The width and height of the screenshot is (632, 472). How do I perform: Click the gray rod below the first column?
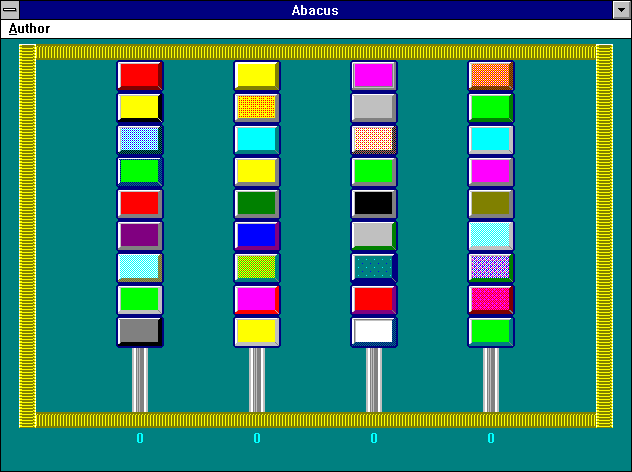pyautogui.click(x=140, y=380)
